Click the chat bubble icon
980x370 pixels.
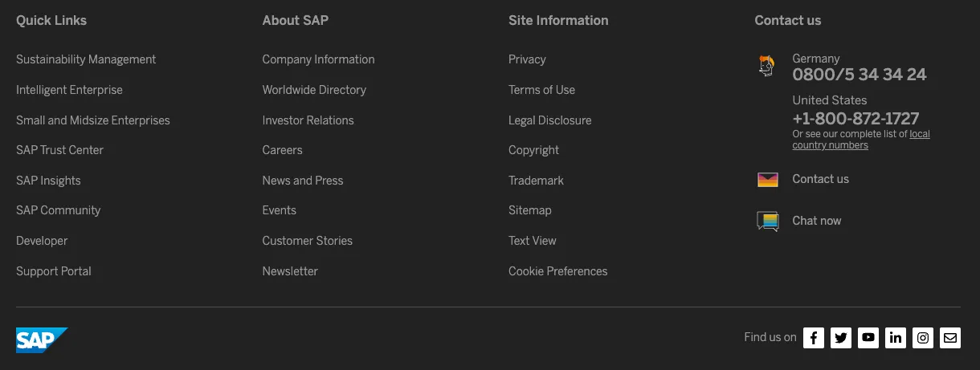pos(768,222)
